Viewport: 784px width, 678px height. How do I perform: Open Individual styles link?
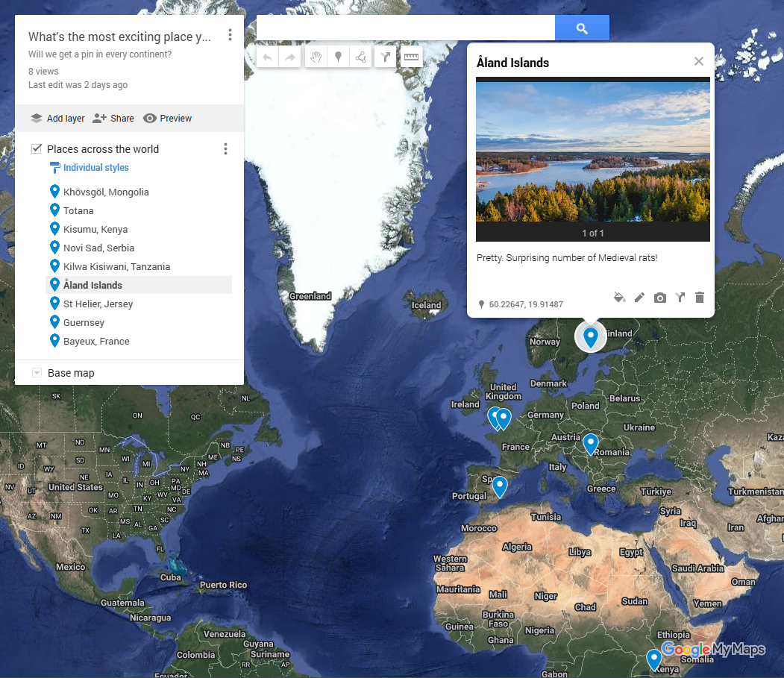[x=95, y=168]
